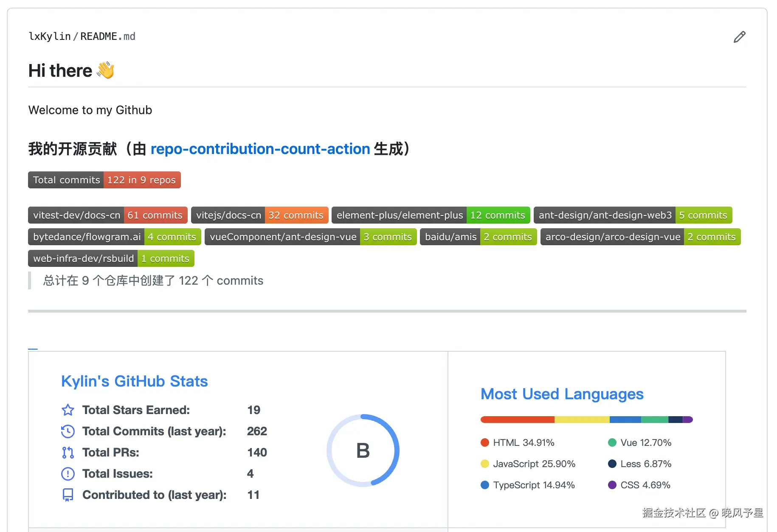The image size is (777, 532).
Task: Click the Kylin's GitHub Stats title
Action: [x=135, y=381]
